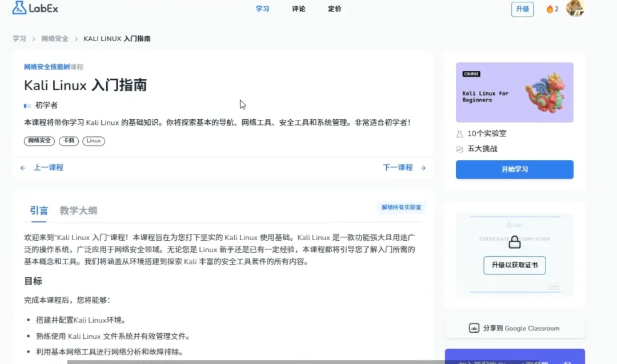Click the right arrow icon beside 下一课程
Screen dimensions: 617x364
423,168
